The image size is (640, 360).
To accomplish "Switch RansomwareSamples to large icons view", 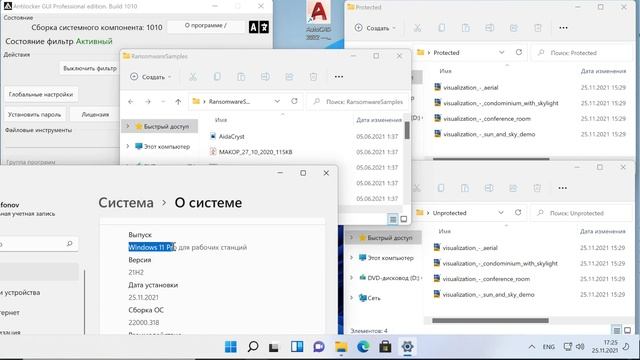I will click(x=404, y=219).
